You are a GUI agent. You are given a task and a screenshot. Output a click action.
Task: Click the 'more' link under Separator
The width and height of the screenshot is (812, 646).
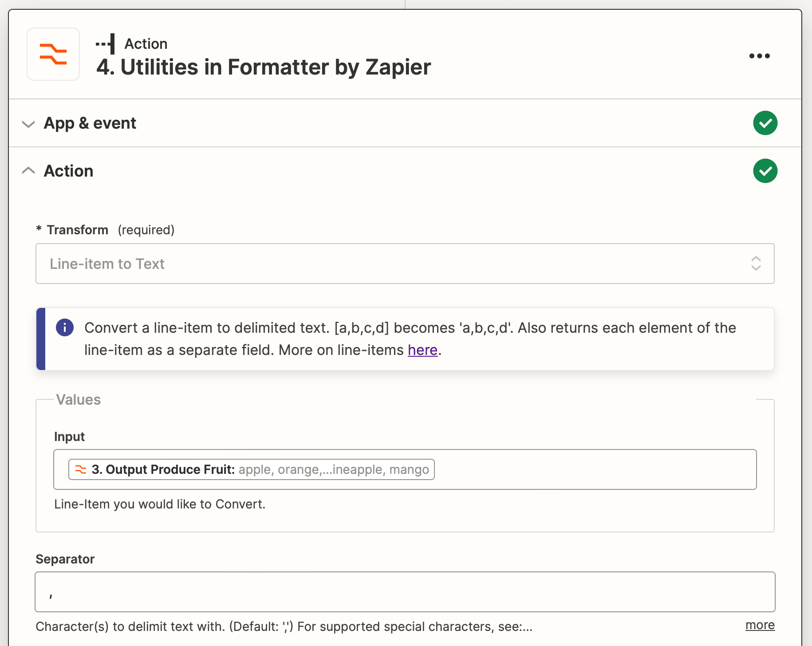click(760, 625)
